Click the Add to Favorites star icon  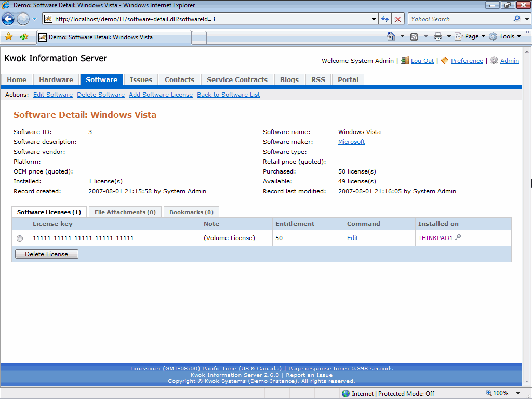click(x=24, y=37)
